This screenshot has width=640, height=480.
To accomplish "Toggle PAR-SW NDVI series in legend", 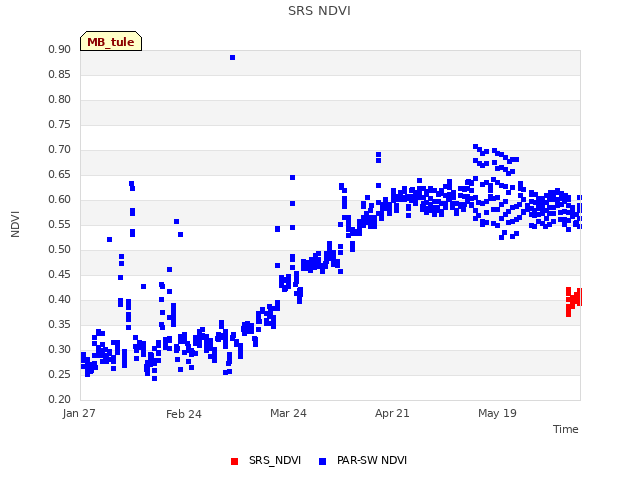I will (363, 460).
